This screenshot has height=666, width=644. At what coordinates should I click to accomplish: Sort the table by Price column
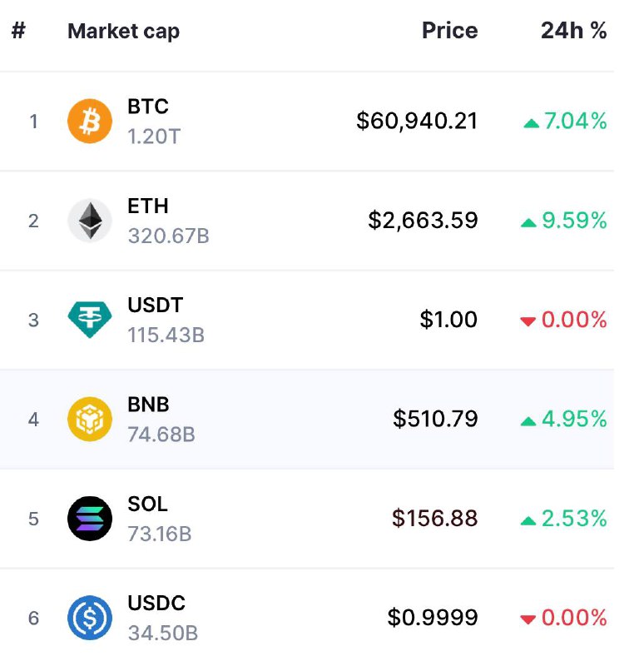449,31
